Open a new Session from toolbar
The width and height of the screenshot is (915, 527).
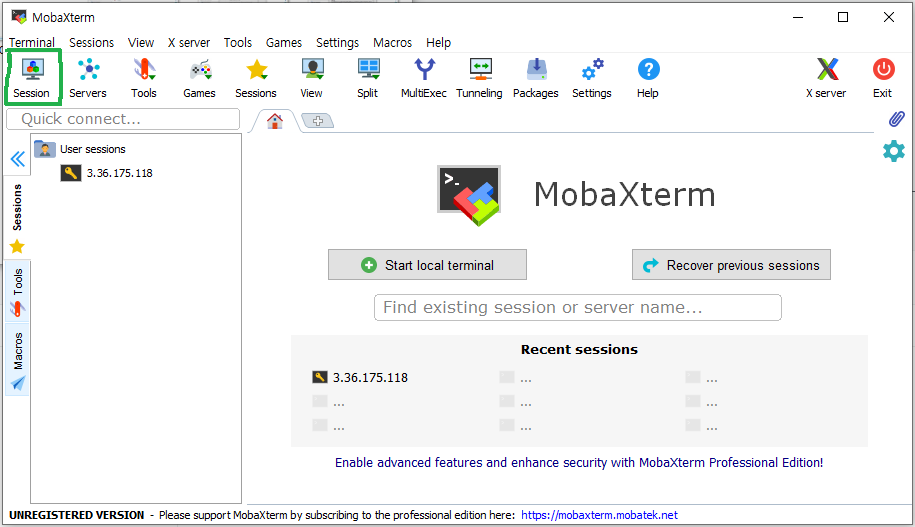point(32,78)
